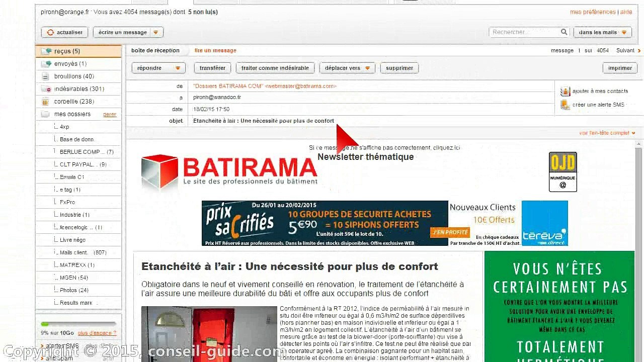Open the indésirables (301) folder
The height and width of the screenshot is (362, 644).
[78, 89]
